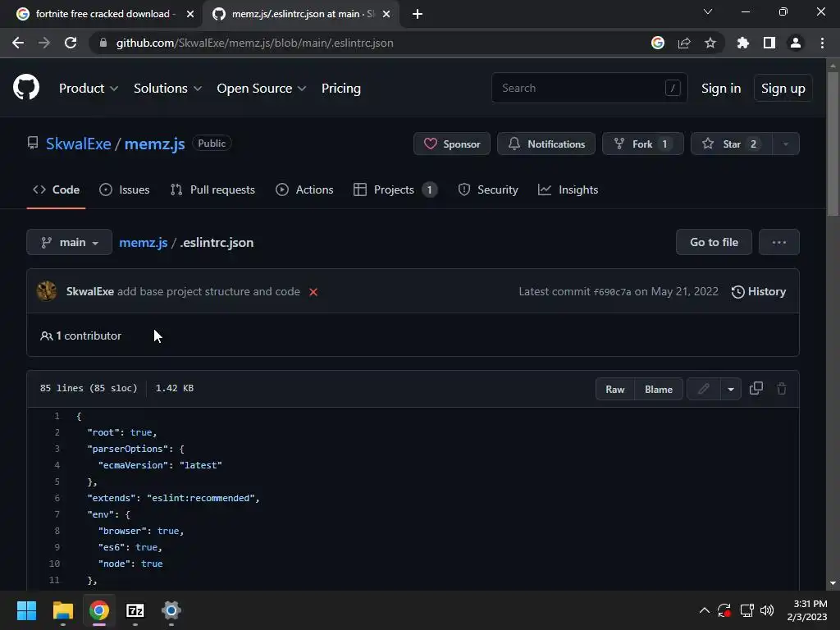Open the Blame view
Image resolution: width=840 pixels, height=630 pixels.
(659, 389)
